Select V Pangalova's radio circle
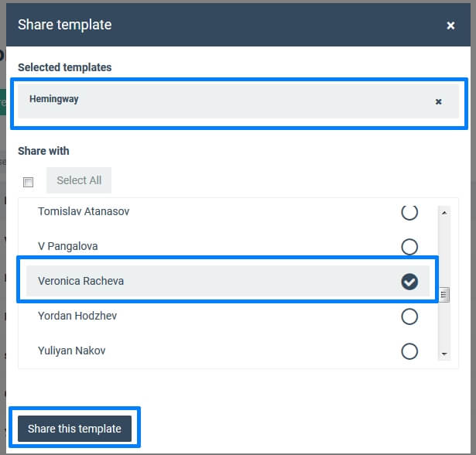The width and height of the screenshot is (476, 455). coord(409,247)
